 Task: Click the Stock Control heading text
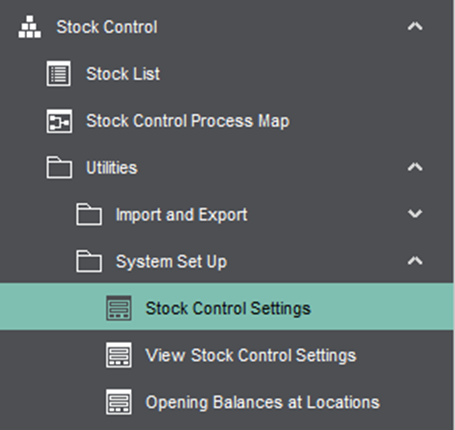[x=107, y=27]
